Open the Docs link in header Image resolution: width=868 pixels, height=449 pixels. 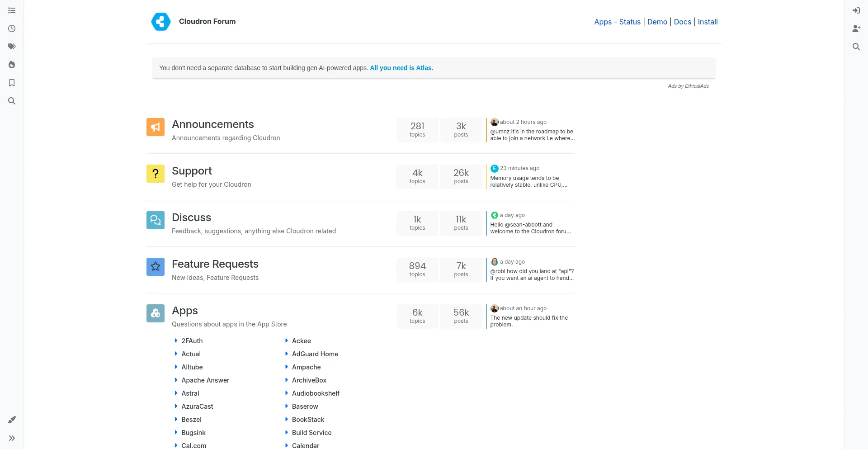click(682, 22)
